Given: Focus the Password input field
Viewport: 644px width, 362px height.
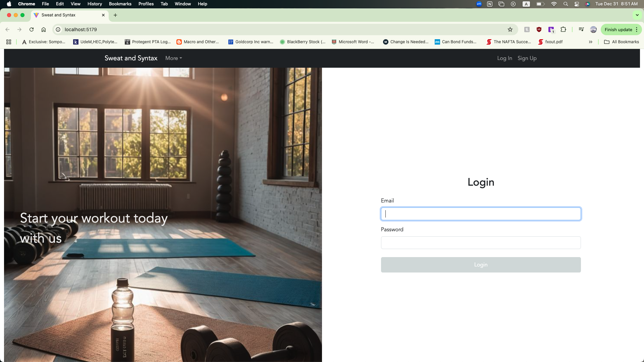Looking at the screenshot, I should point(481,243).
